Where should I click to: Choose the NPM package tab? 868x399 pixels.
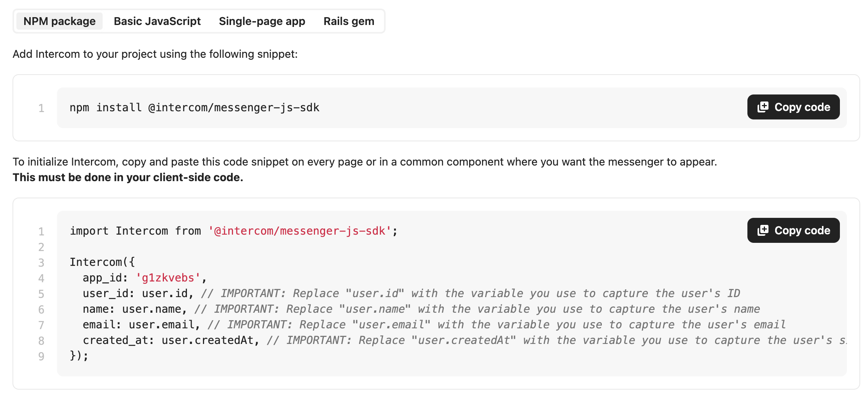tap(59, 21)
